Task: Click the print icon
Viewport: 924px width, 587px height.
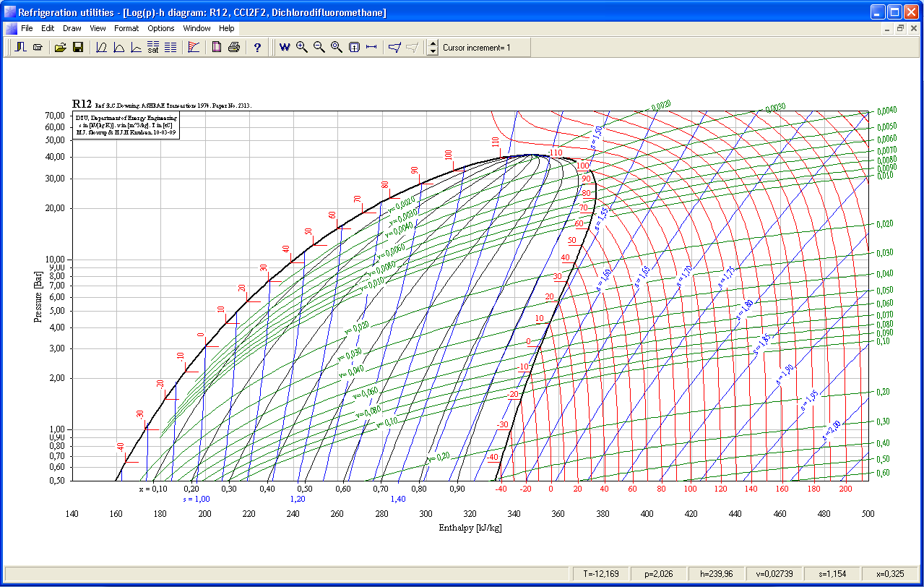Action: coord(233,47)
